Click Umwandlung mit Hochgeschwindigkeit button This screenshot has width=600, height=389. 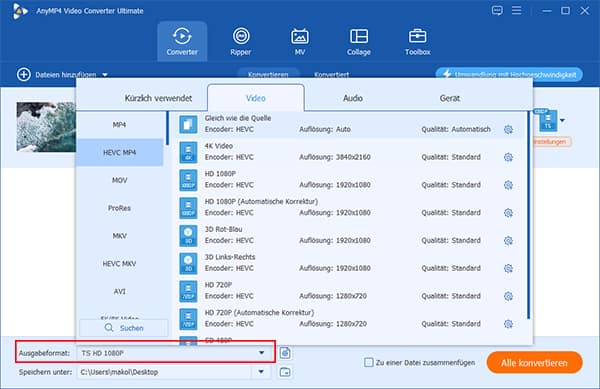tap(509, 74)
